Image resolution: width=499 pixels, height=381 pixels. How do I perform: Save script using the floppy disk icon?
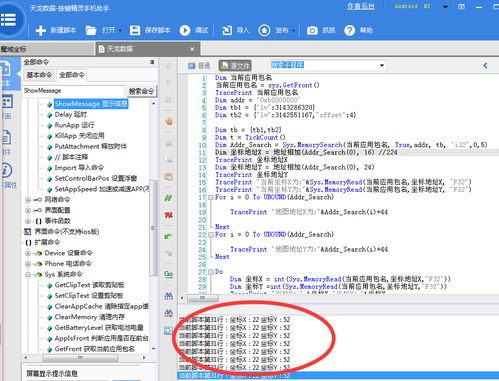coord(135,30)
